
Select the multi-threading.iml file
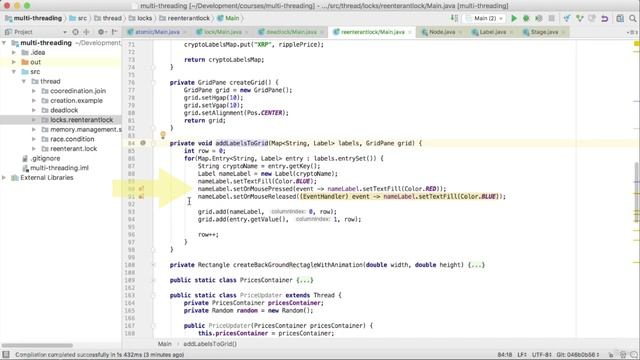point(61,168)
